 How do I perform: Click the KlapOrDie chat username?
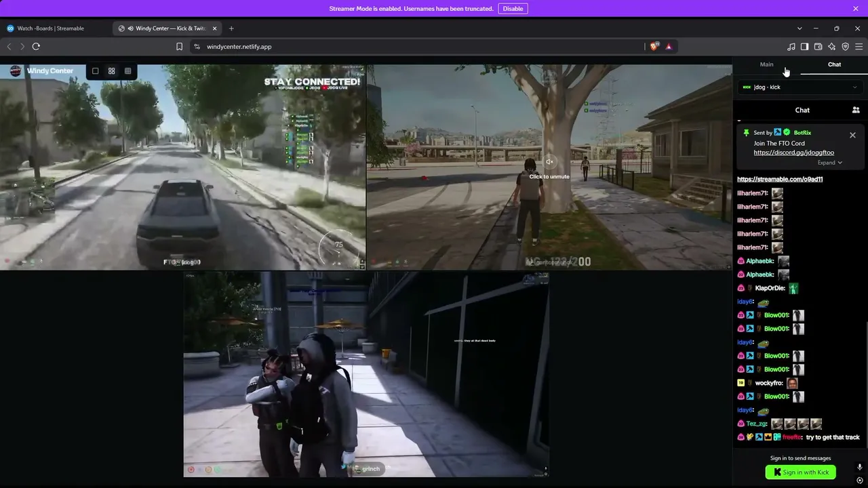[770, 288]
